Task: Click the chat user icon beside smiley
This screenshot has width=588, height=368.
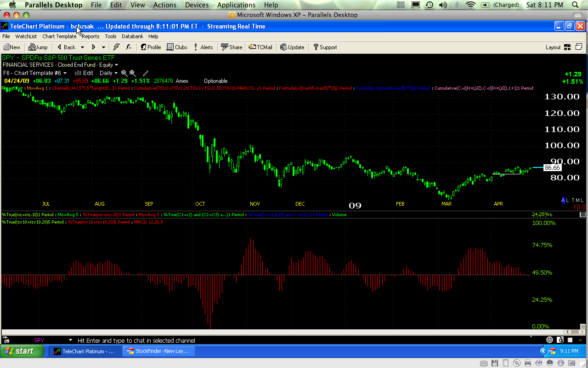Action: (x=560, y=340)
